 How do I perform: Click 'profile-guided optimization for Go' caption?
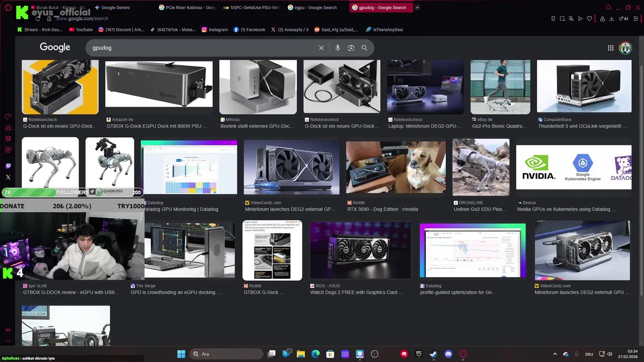(x=459, y=292)
